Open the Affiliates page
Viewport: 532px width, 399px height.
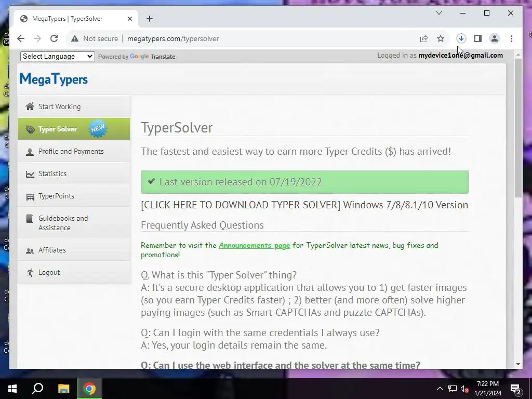[74, 250]
